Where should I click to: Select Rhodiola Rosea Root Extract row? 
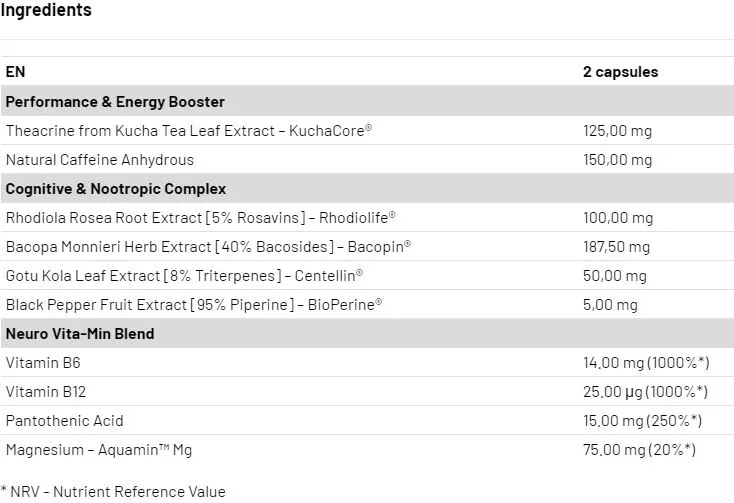coord(367,218)
